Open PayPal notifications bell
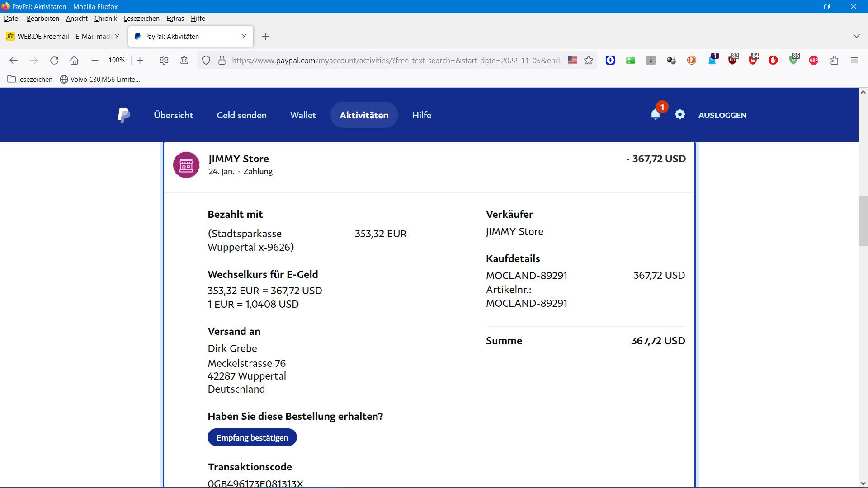The image size is (868, 488). pyautogui.click(x=656, y=115)
